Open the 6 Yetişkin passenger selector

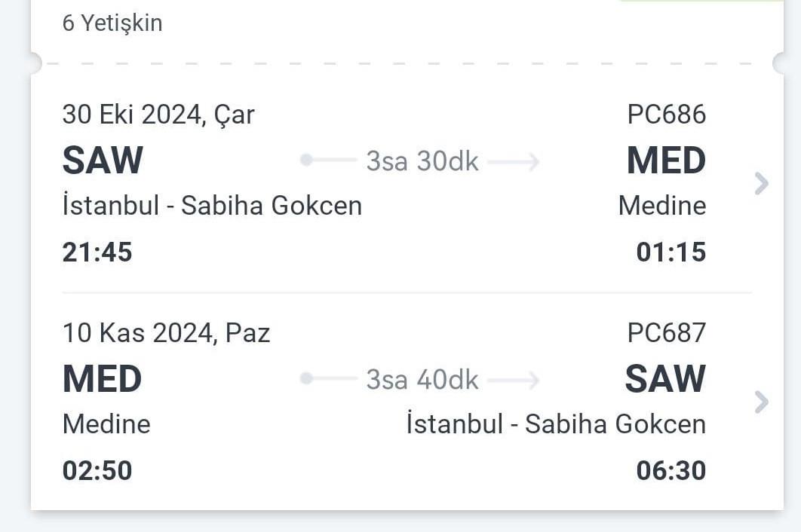point(112,23)
